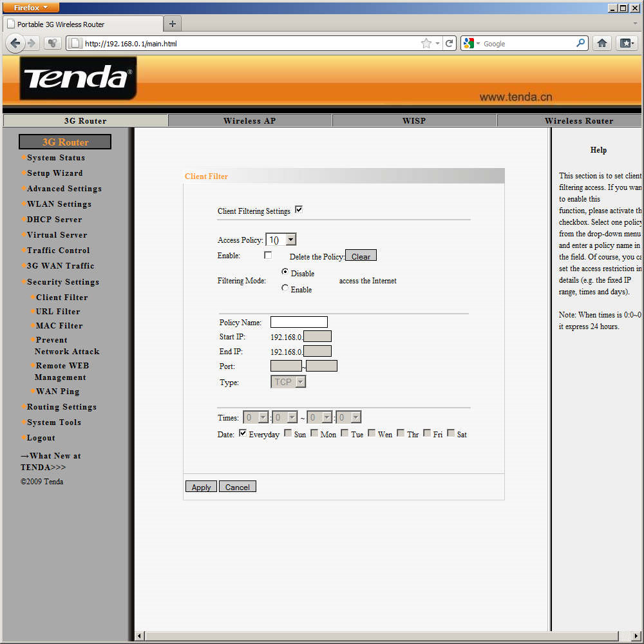The height and width of the screenshot is (644, 644).
Task: Open Remote WEB Management page
Action: (x=62, y=372)
